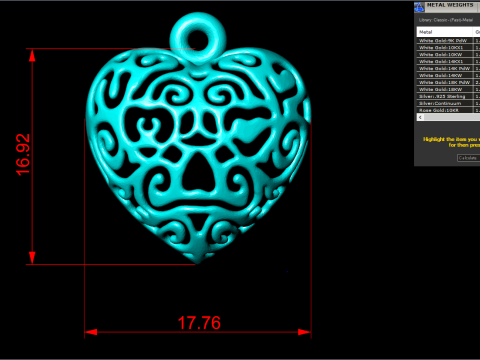Click the 17.76 width dimension text

pos(199,323)
